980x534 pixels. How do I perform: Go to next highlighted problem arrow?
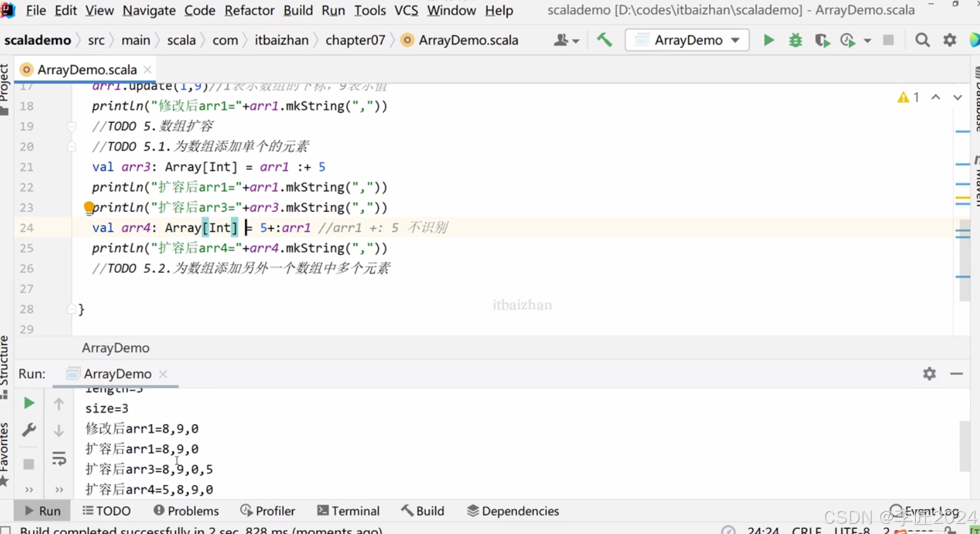957,97
